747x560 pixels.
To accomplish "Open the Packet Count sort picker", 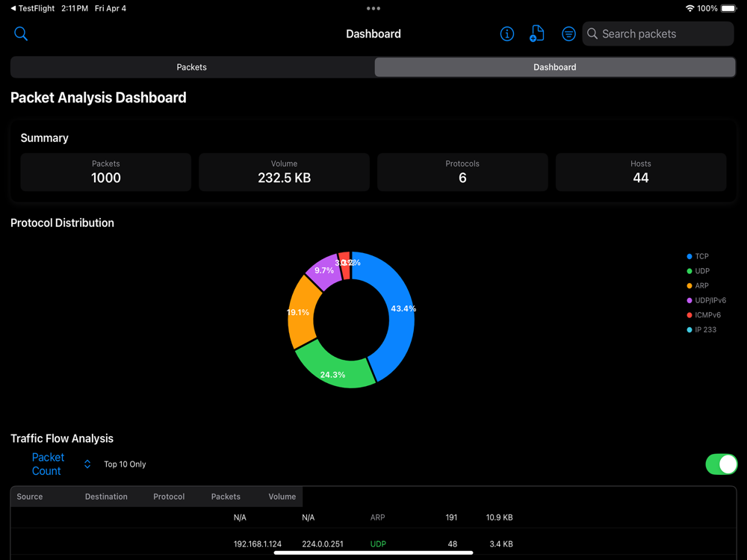I will point(61,464).
